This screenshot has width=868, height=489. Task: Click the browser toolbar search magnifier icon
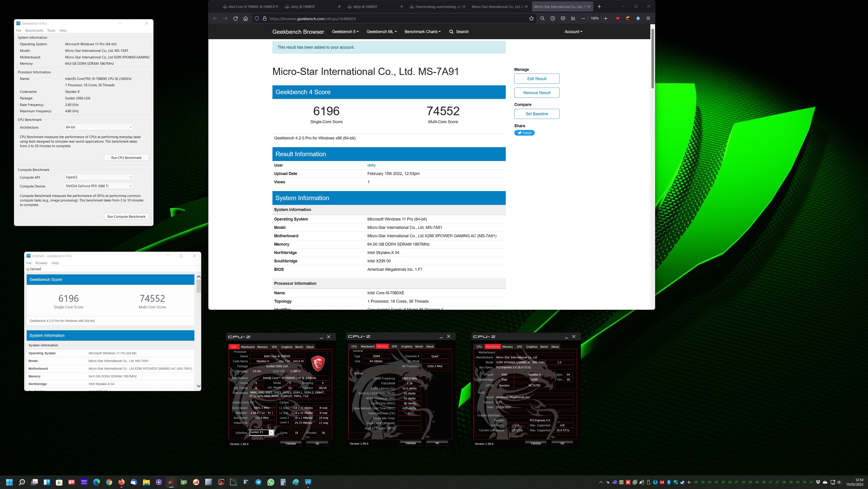click(x=542, y=19)
